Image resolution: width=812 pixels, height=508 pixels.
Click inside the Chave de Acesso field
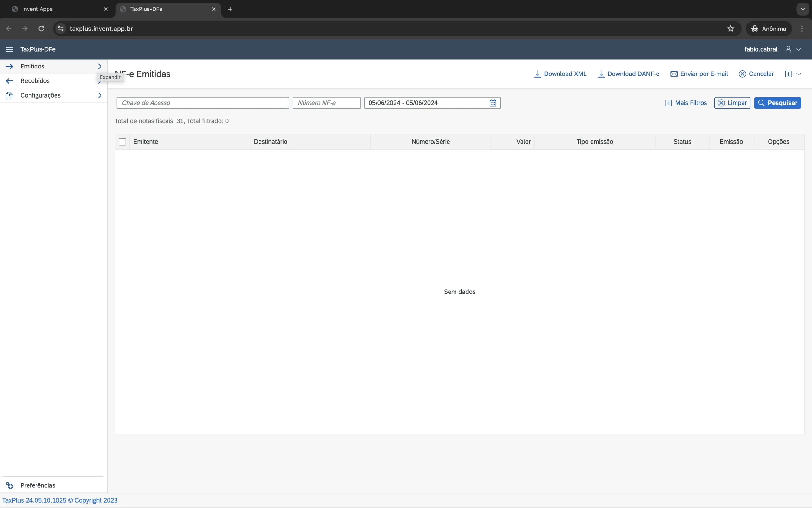(203, 103)
